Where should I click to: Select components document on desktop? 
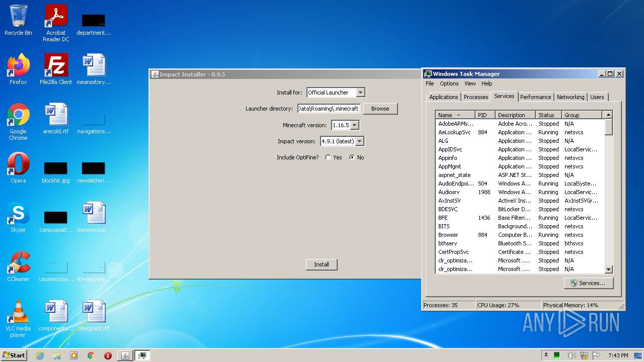56,316
